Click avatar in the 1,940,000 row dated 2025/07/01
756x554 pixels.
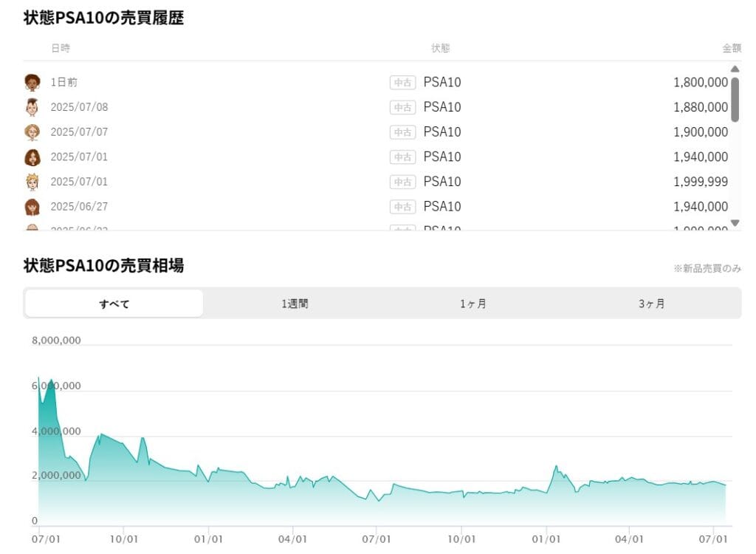32,157
